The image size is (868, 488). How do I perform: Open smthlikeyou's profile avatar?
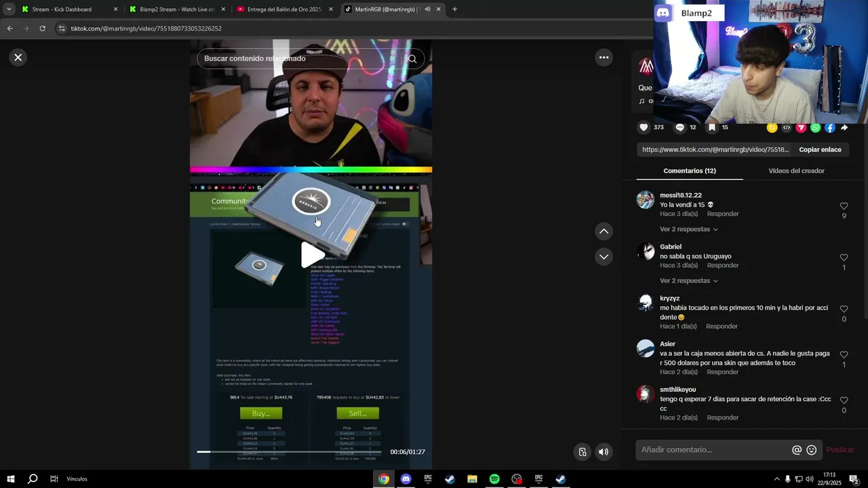pyautogui.click(x=646, y=394)
